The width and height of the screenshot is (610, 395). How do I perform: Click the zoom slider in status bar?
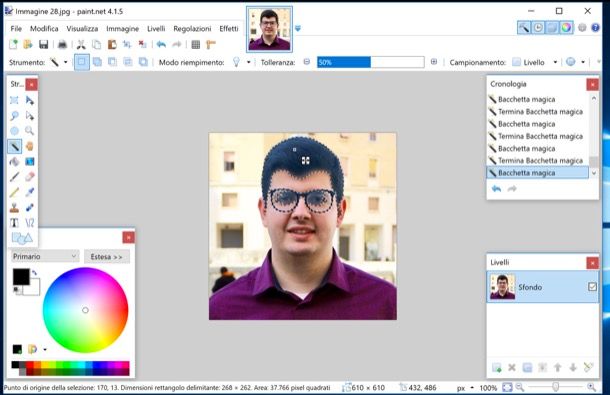click(x=556, y=387)
